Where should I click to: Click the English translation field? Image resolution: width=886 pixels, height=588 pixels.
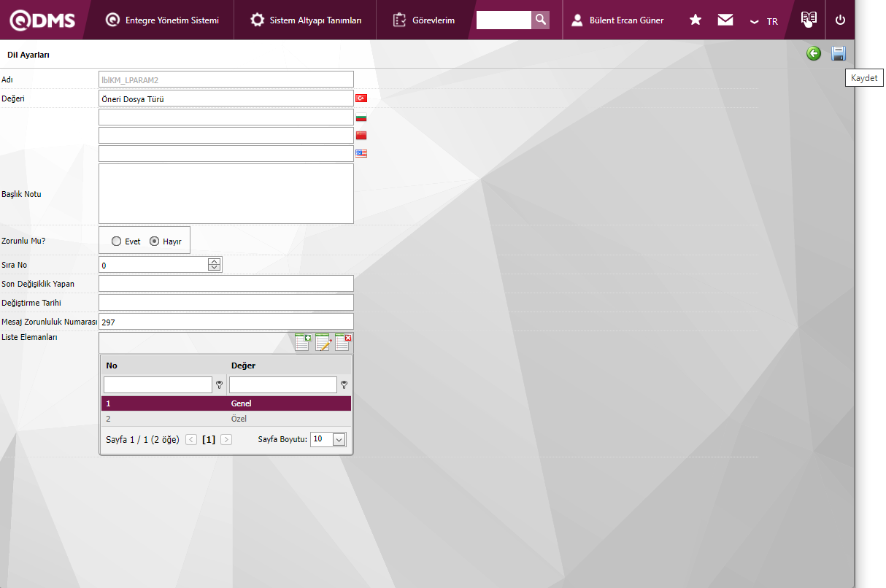tap(226, 153)
